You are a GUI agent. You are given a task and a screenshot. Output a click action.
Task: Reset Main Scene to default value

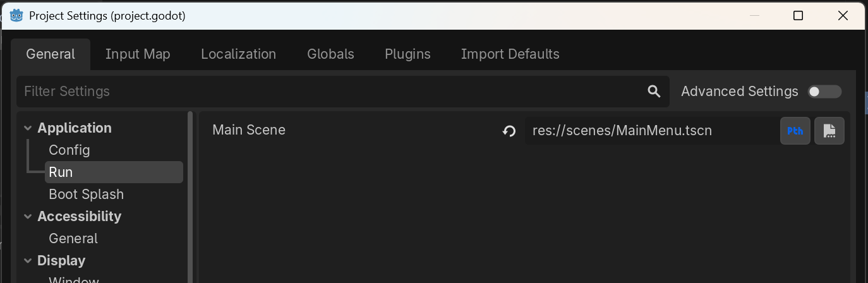pyautogui.click(x=509, y=131)
